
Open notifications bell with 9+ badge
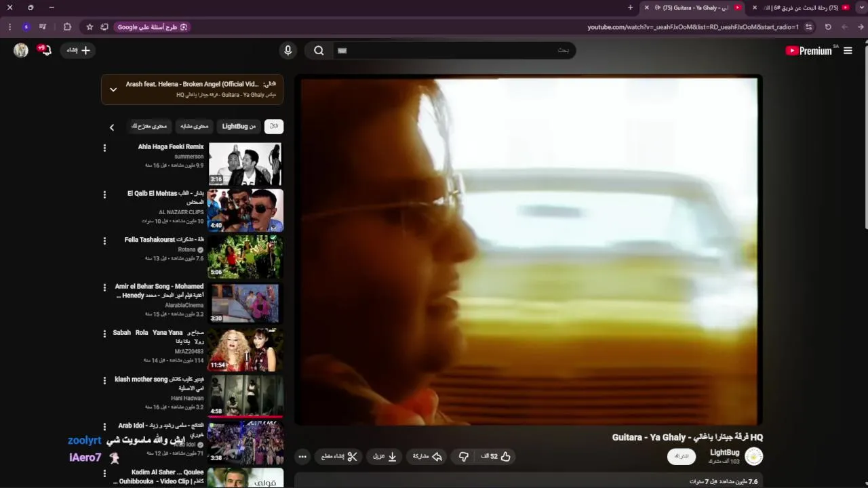pos(45,50)
